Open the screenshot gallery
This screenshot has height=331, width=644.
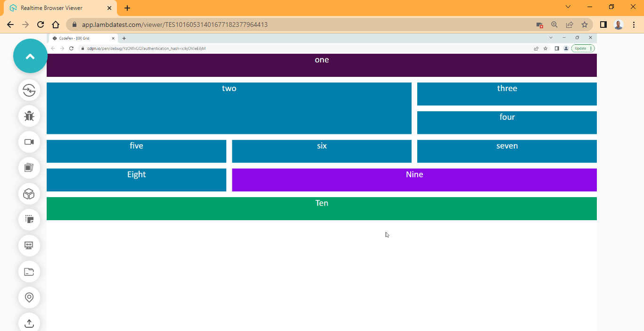[29, 168]
